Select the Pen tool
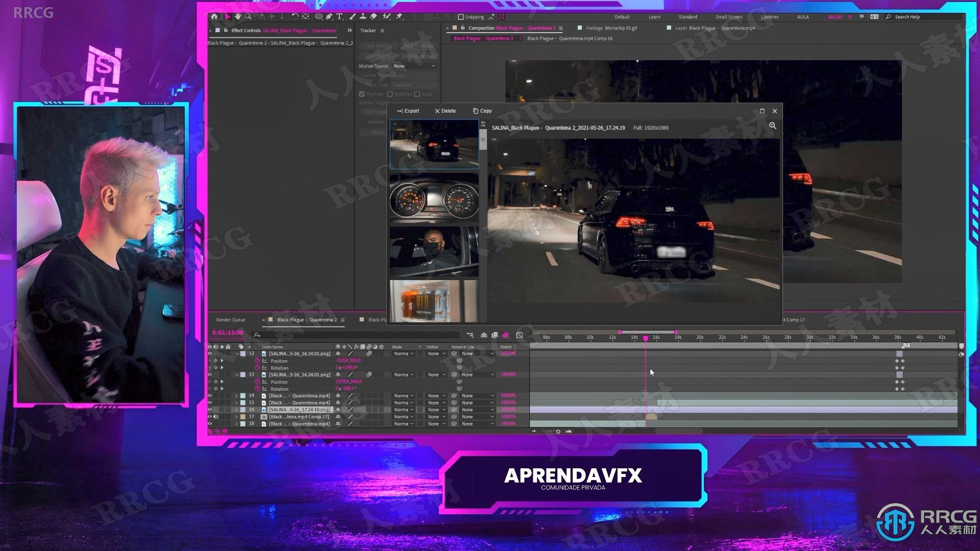The image size is (980, 551). [x=329, y=16]
